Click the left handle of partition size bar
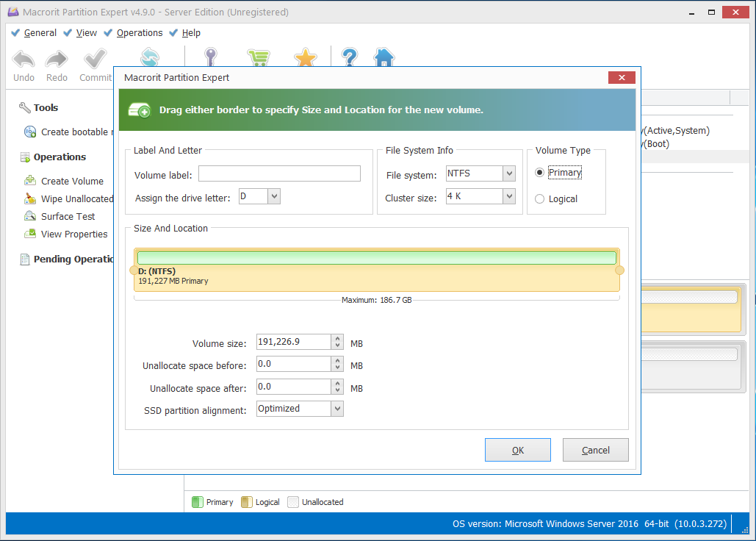 133,270
